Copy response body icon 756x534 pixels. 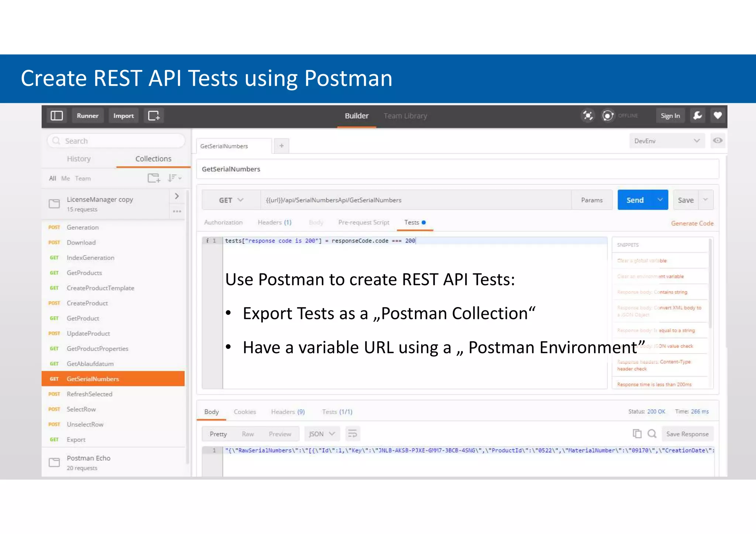[x=637, y=434]
